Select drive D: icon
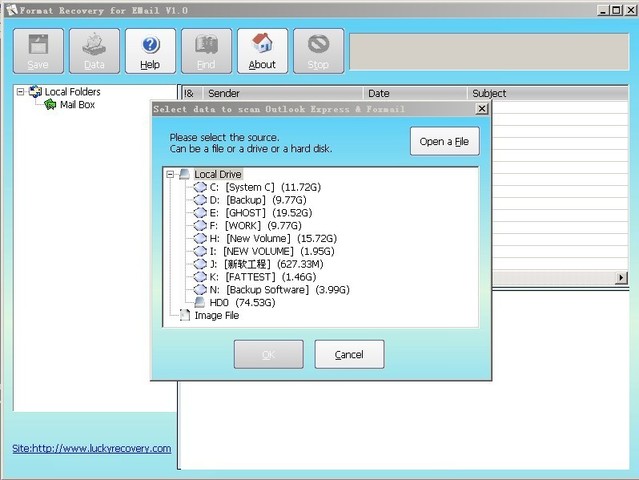Image resolution: width=639 pixels, height=480 pixels. (x=200, y=200)
